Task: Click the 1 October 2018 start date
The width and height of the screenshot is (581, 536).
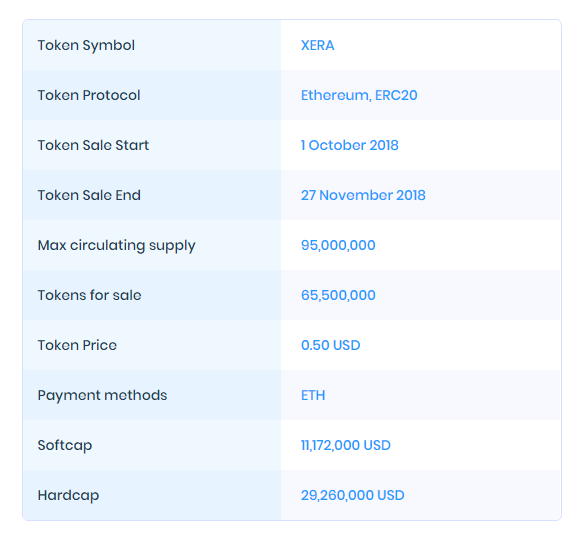Action: (x=349, y=145)
